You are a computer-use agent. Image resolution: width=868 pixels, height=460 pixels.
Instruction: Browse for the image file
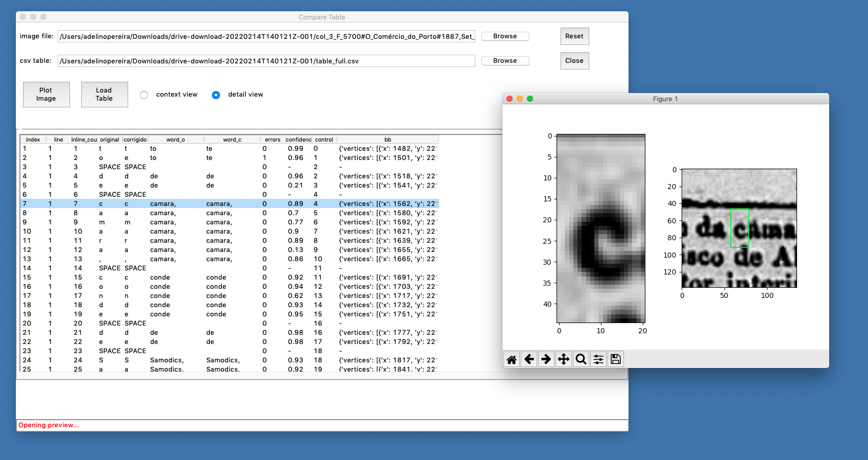[505, 36]
